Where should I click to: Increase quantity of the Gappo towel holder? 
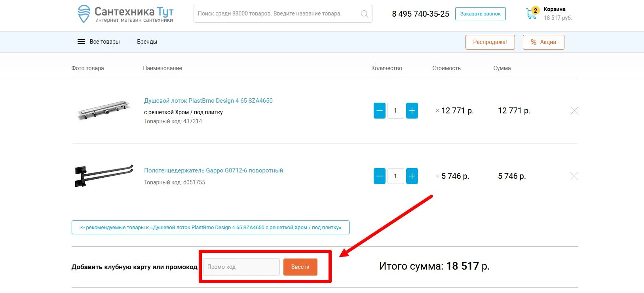(x=412, y=176)
